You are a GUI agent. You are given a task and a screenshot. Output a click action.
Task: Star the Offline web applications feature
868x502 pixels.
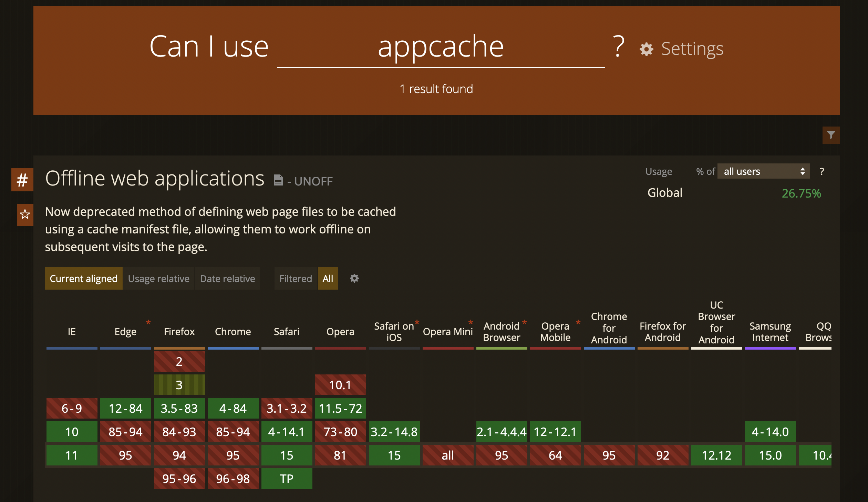click(25, 214)
